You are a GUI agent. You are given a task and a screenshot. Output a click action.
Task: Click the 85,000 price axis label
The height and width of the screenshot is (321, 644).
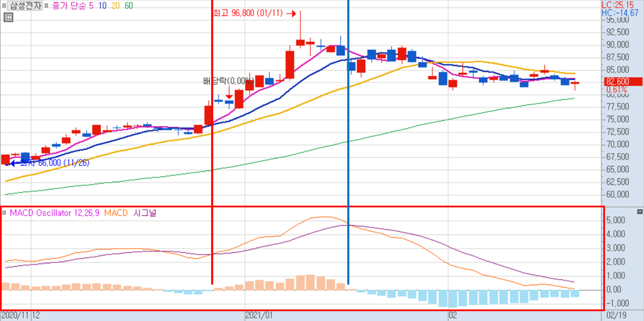tap(618, 70)
